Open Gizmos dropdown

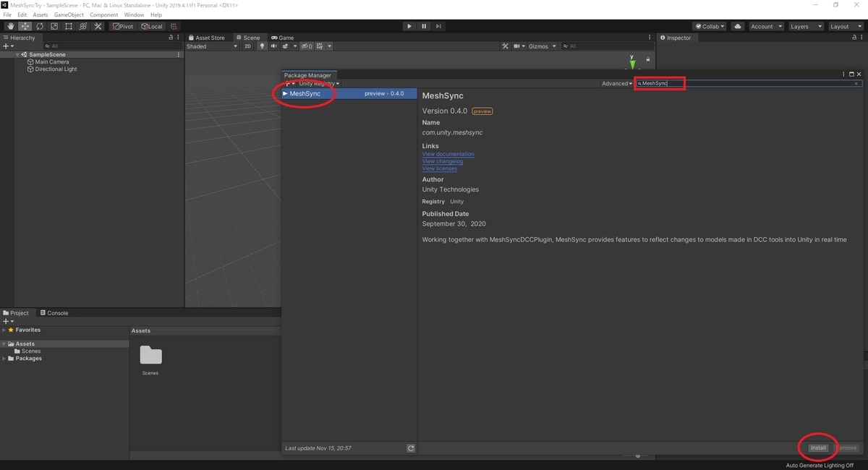(x=542, y=46)
